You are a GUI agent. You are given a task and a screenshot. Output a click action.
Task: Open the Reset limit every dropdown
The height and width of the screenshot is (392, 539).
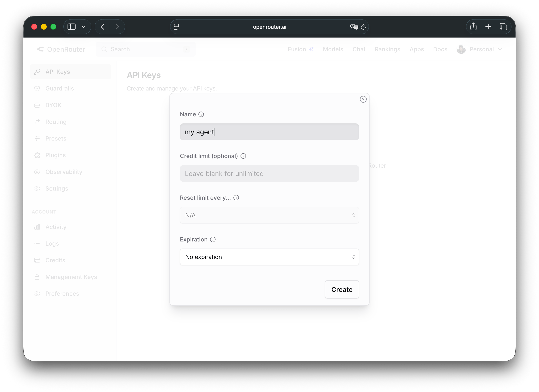click(269, 215)
